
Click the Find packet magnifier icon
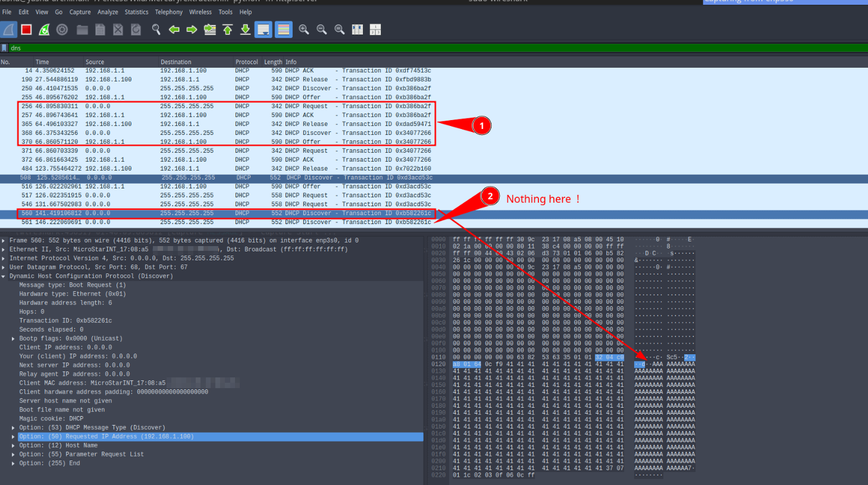pos(156,30)
